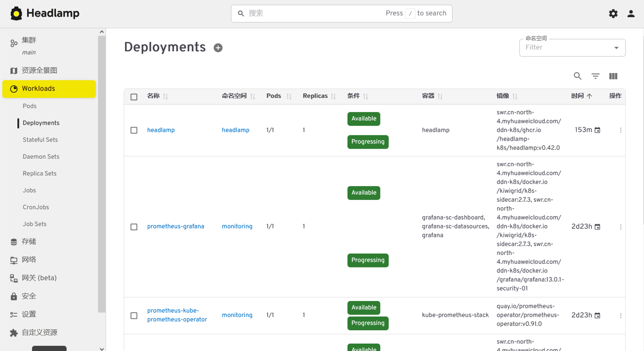Open Stateful Sets in sidebar
Image resolution: width=644 pixels, height=351 pixels.
point(40,140)
